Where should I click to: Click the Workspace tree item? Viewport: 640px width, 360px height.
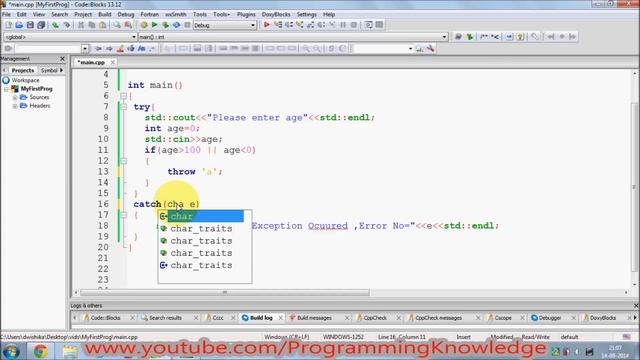(x=25, y=80)
